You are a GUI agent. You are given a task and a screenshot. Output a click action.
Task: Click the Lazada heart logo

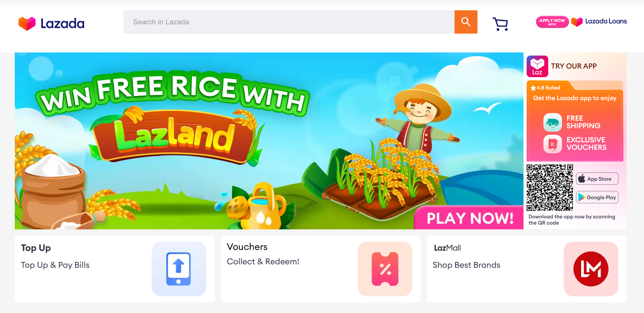(27, 24)
